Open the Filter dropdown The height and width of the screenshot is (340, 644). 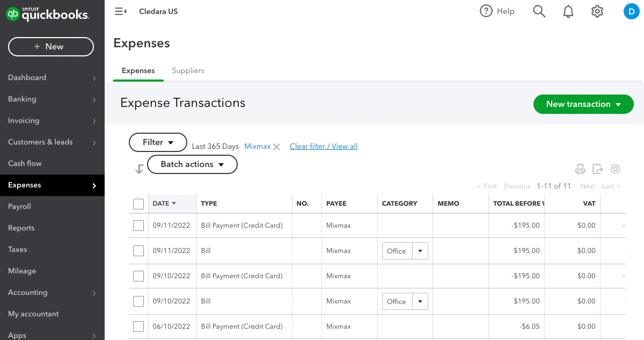[158, 142]
